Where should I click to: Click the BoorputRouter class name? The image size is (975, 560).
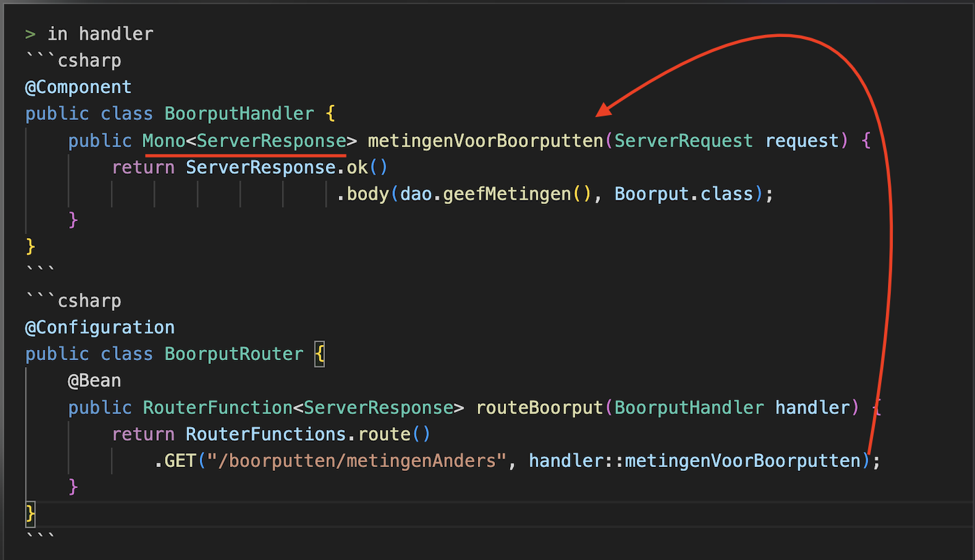[x=233, y=354]
